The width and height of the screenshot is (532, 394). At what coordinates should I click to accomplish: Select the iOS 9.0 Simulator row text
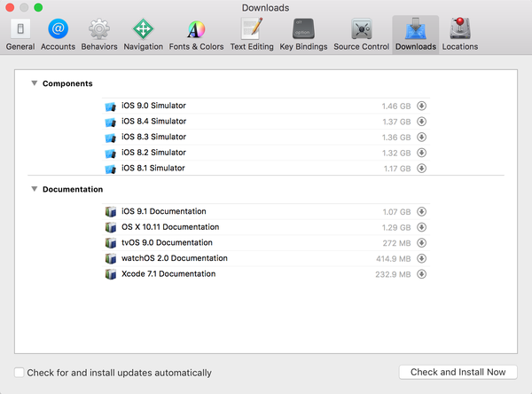[153, 106]
